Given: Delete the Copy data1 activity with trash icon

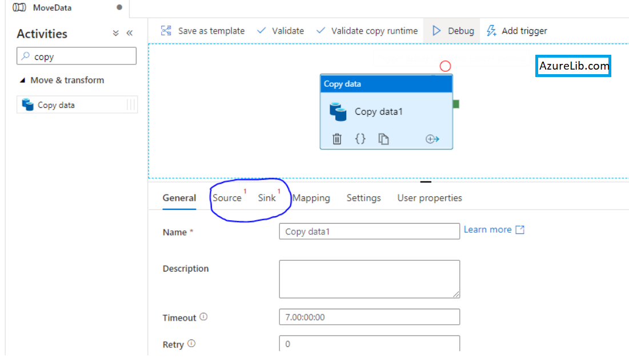Looking at the screenshot, I should click(x=337, y=139).
